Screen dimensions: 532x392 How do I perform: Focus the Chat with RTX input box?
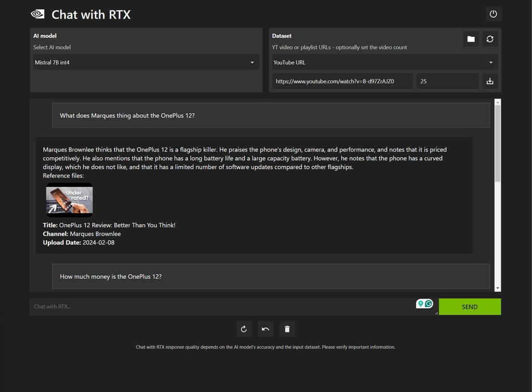(208, 306)
